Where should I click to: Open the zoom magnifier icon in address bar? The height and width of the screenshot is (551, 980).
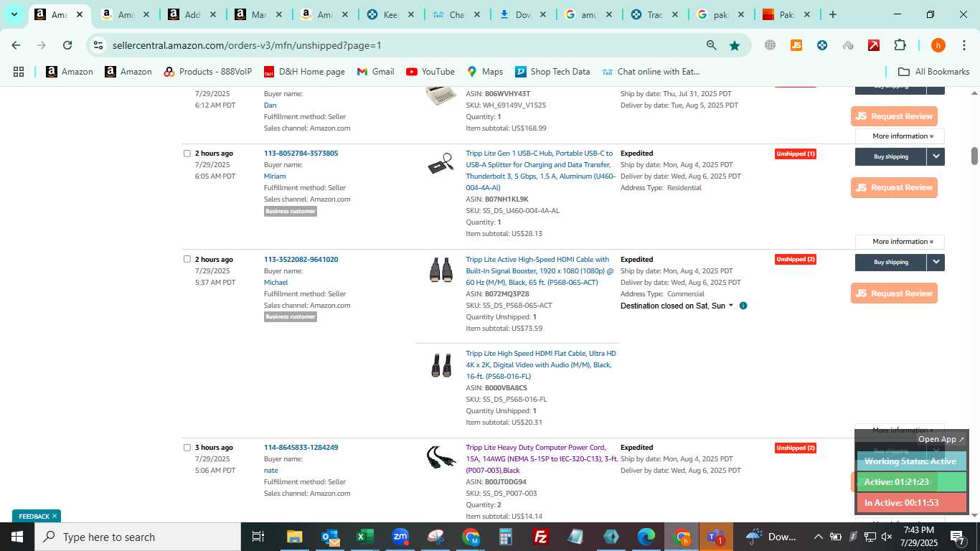(711, 45)
